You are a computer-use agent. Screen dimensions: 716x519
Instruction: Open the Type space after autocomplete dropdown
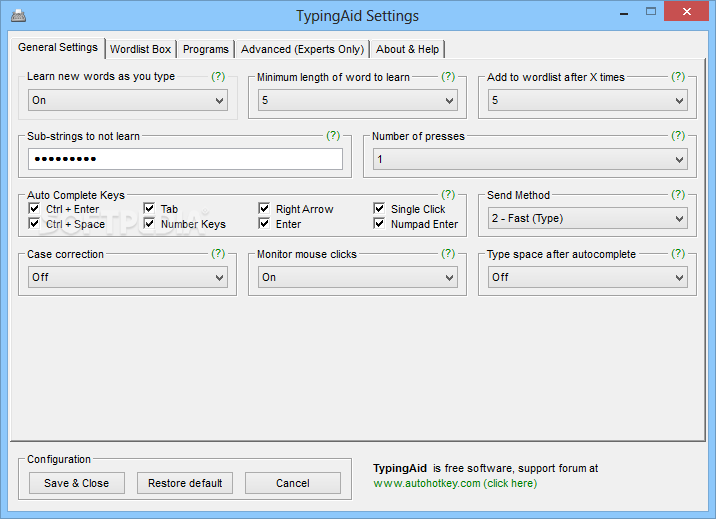588,277
